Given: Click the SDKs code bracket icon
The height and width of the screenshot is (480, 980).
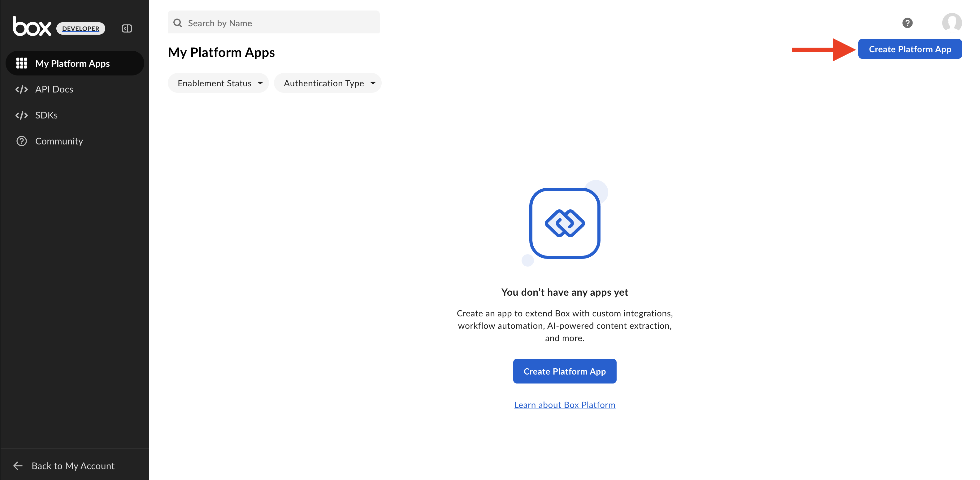Looking at the screenshot, I should (22, 115).
